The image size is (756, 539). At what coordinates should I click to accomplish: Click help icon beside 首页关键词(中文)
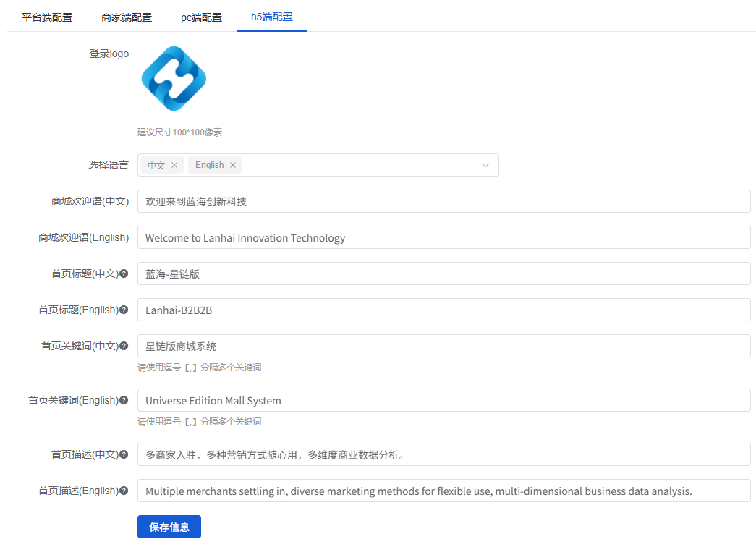tap(124, 346)
